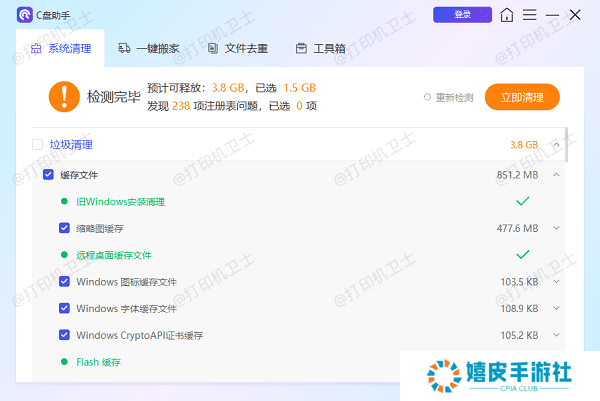
Task: Uncheck the 缓存文件 checkbox
Action: (48, 175)
